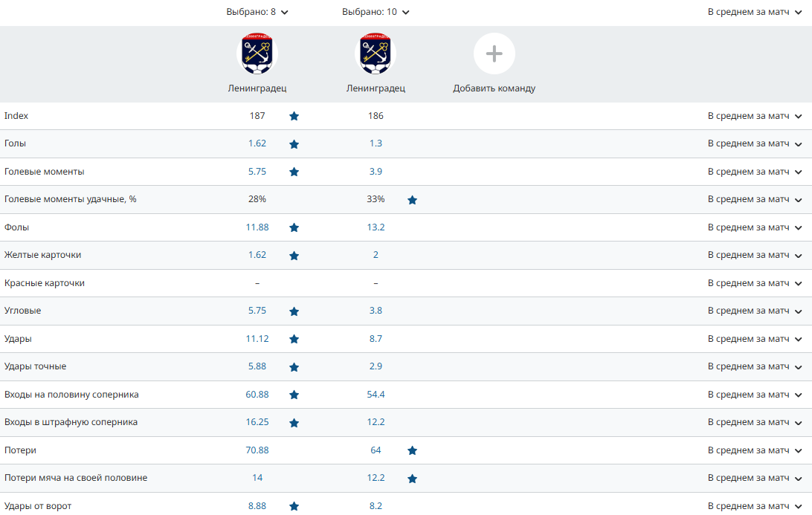Click the star in Удары точные row
Viewport: 812px width, 515px height.
(294, 367)
